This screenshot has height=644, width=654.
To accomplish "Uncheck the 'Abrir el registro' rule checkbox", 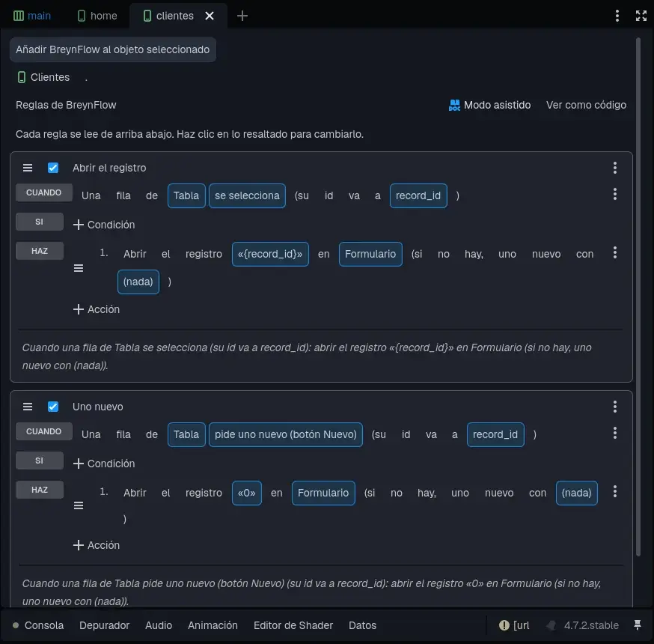I will 53,168.
